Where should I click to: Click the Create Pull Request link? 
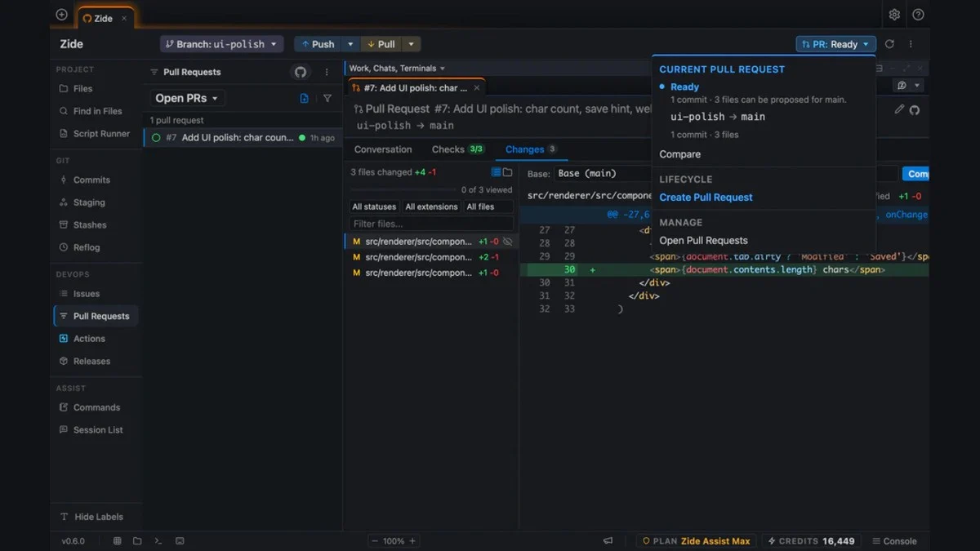706,198
